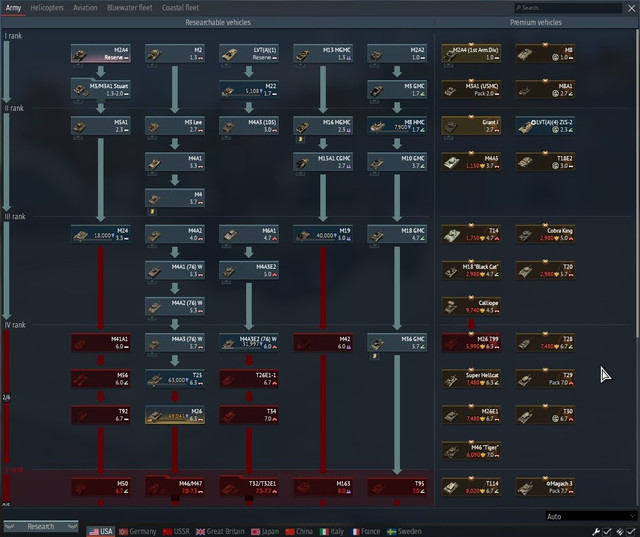Select the premium T114 card

(x=471, y=487)
